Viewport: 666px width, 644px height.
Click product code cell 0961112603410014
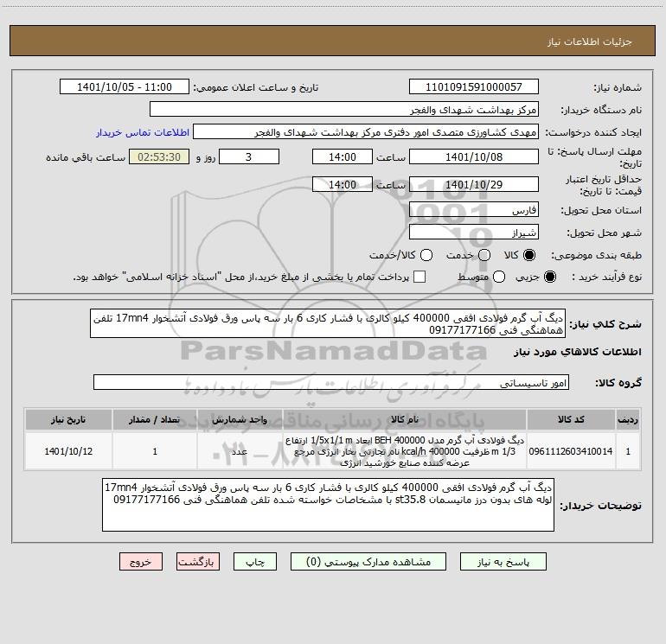tap(571, 451)
